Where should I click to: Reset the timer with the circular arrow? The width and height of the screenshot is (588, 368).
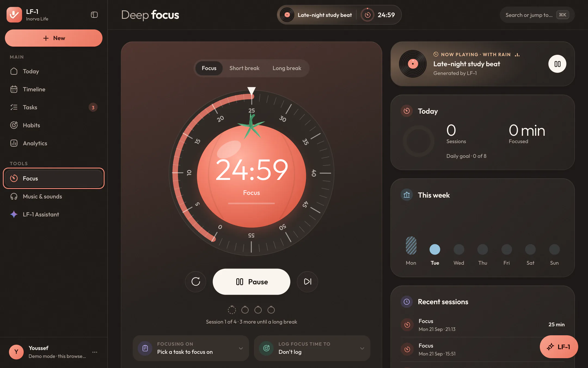coord(196,282)
